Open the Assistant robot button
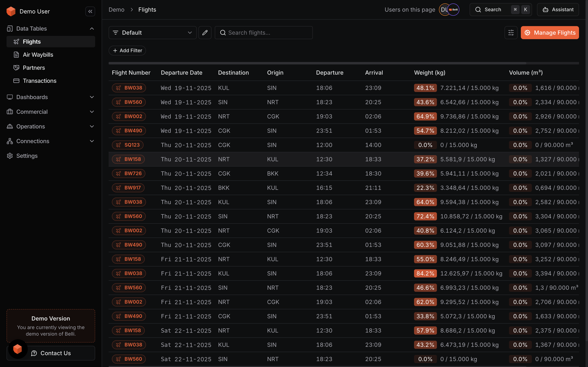This screenshot has height=367, width=588. coord(558,10)
